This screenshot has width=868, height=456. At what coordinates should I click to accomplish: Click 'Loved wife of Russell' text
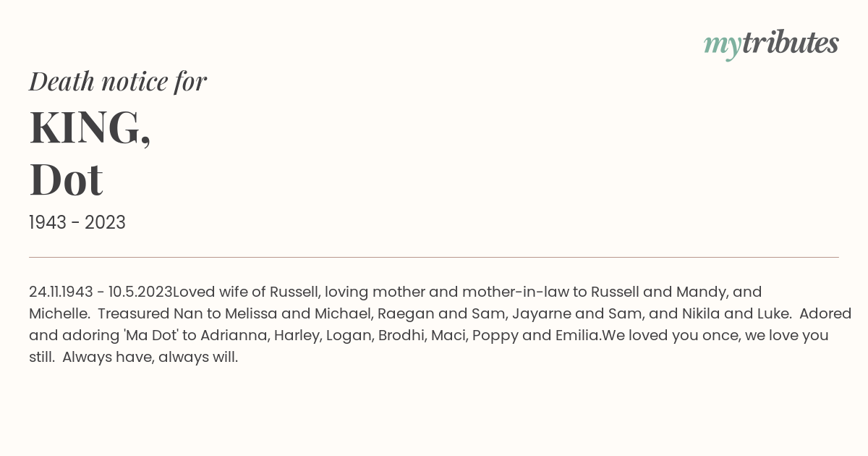(247, 292)
